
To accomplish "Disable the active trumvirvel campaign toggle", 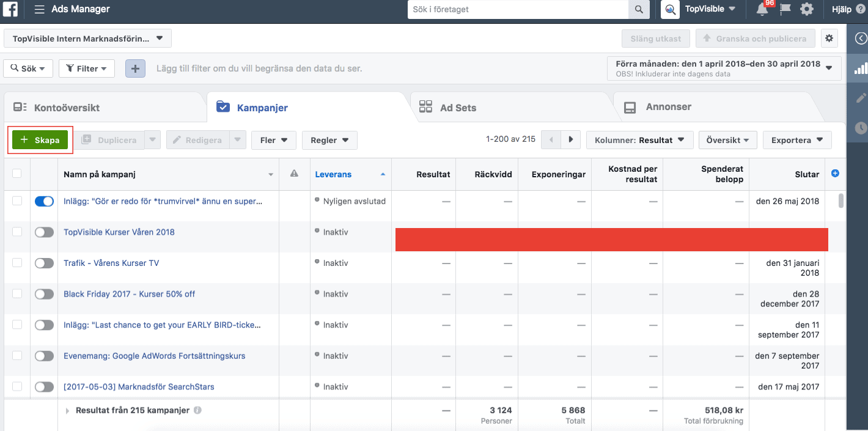I will (x=44, y=201).
